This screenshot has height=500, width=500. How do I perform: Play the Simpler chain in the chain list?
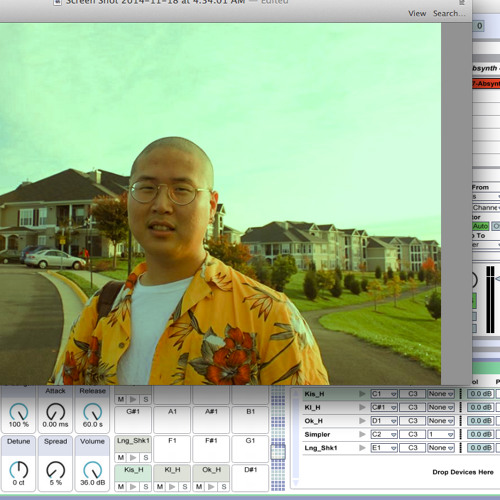(x=362, y=434)
